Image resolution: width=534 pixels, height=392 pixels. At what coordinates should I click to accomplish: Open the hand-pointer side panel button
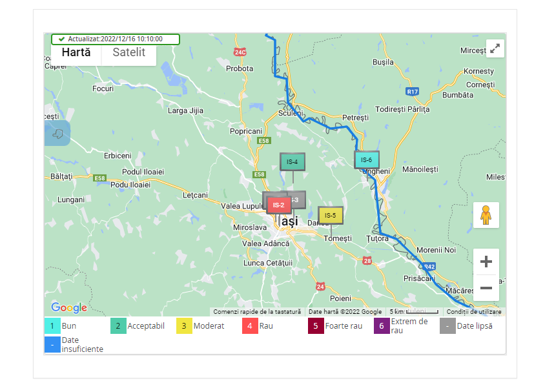click(x=57, y=133)
